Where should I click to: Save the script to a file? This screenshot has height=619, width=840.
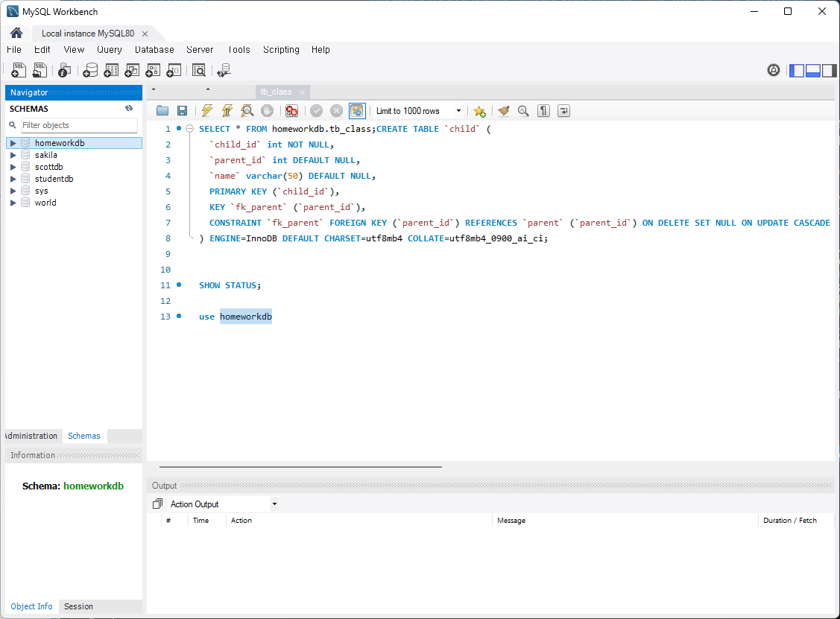(x=182, y=111)
